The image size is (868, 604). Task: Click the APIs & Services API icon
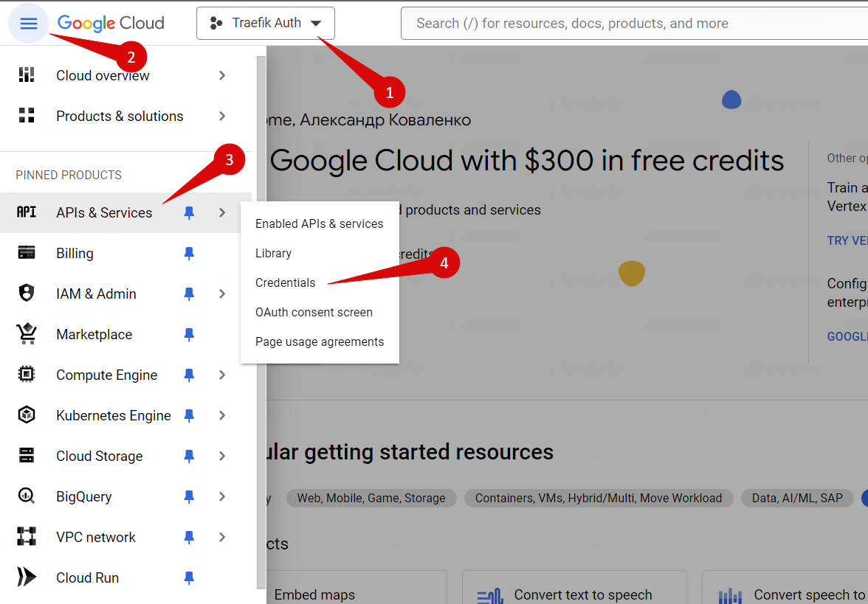pos(27,212)
